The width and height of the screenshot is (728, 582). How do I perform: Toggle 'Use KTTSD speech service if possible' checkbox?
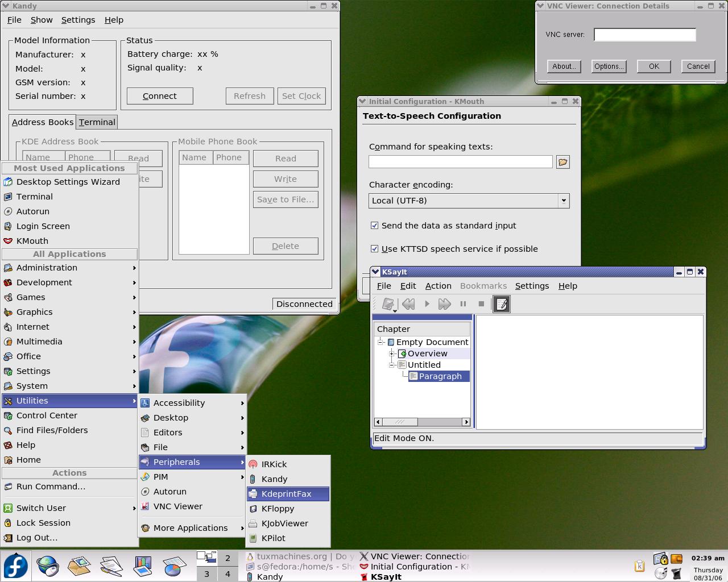pos(374,249)
